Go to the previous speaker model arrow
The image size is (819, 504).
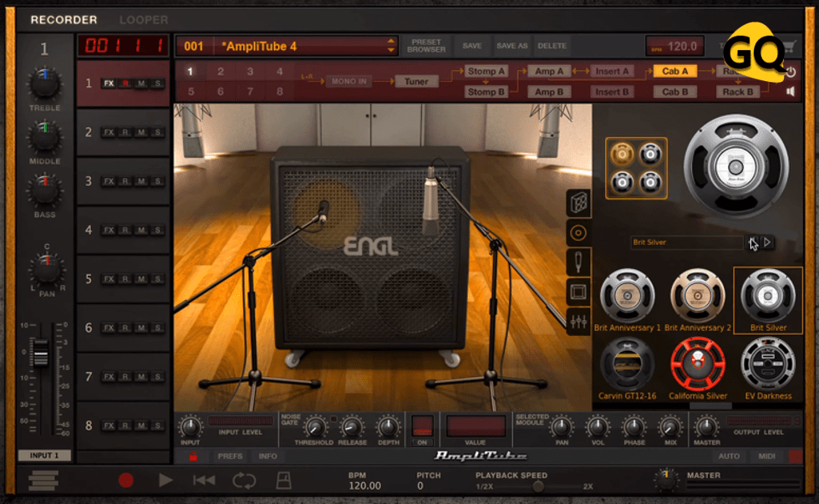[x=753, y=242]
